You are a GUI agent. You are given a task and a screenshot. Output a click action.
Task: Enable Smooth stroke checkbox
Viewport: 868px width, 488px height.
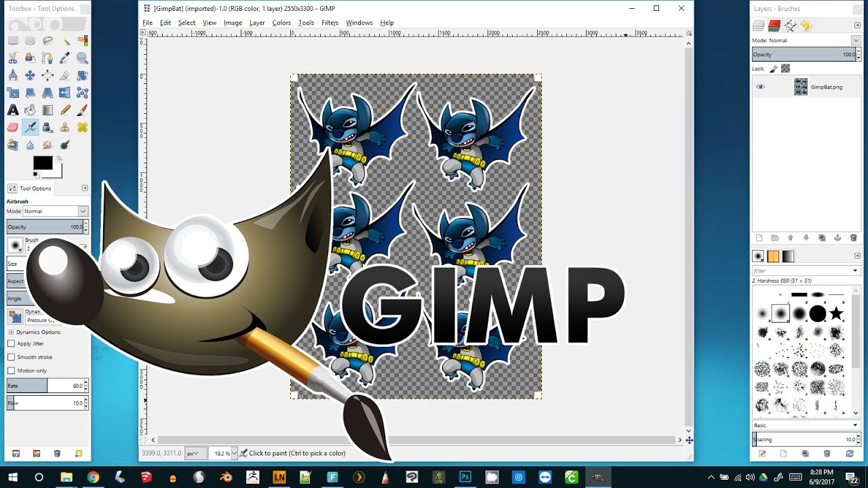point(11,357)
